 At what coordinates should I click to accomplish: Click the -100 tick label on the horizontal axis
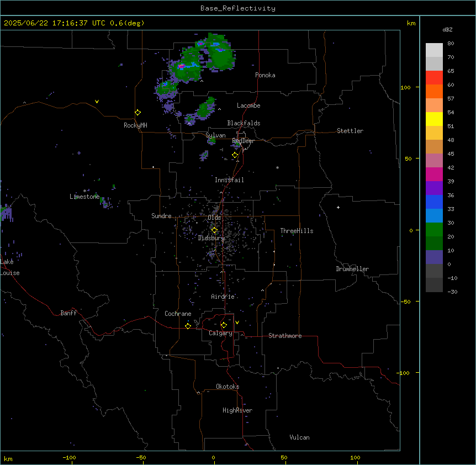click(69, 457)
